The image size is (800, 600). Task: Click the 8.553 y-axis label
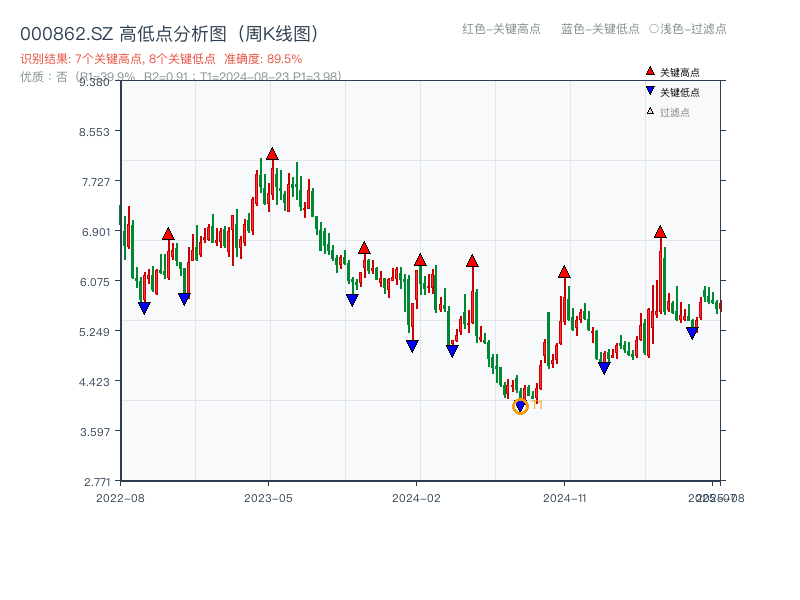tap(94, 132)
